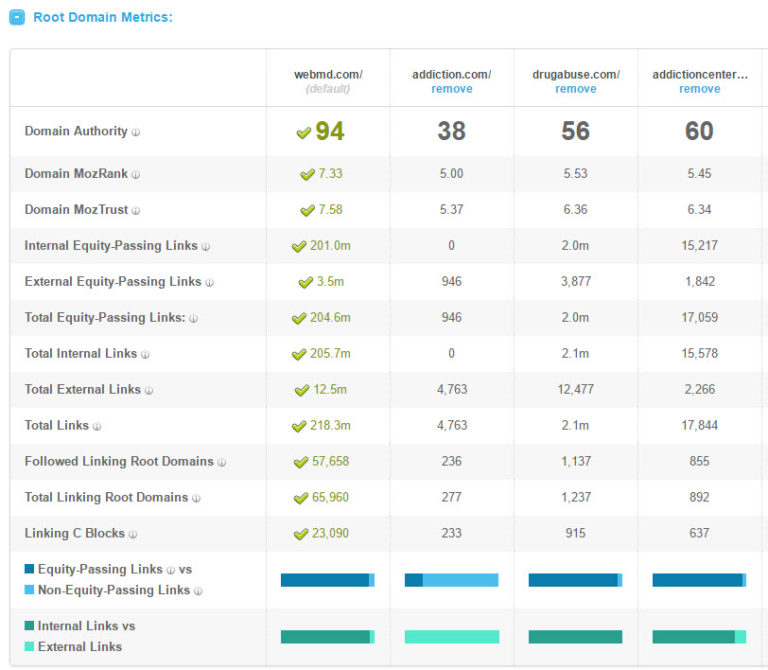Click the checkmark beside 7.58 MozTrust

click(x=307, y=211)
